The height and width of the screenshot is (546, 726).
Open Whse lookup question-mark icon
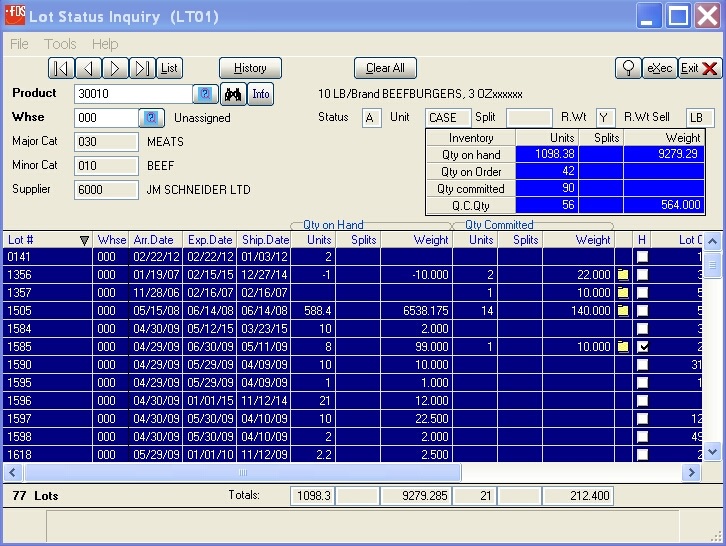(x=151, y=118)
